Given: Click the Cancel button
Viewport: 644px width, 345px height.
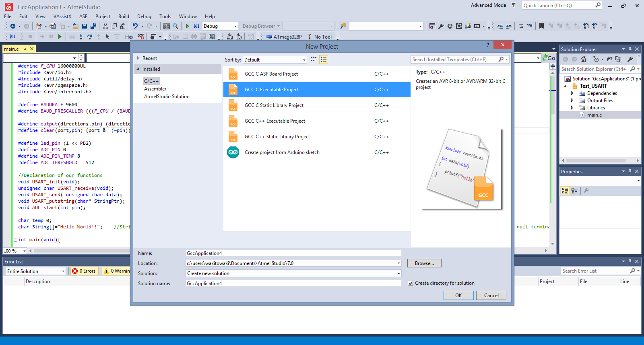Looking at the screenshot, I should [x=491, y=296].
